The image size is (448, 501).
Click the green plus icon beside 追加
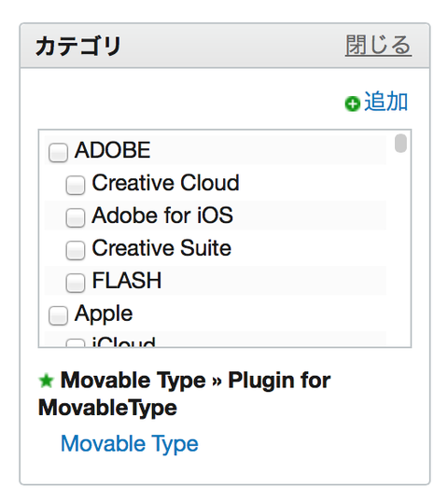click(x=353, y=104)
